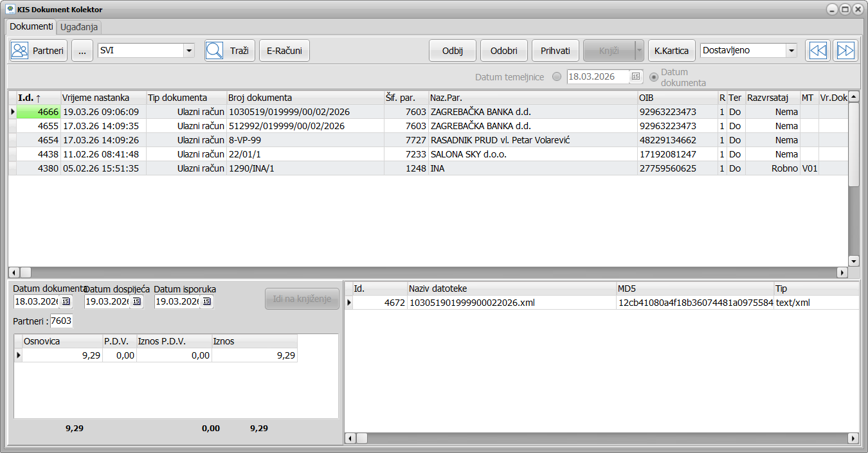
Task: Click the documents grid horizontal scrollbar
Action: pyautogui.click(x=428, y=272)
